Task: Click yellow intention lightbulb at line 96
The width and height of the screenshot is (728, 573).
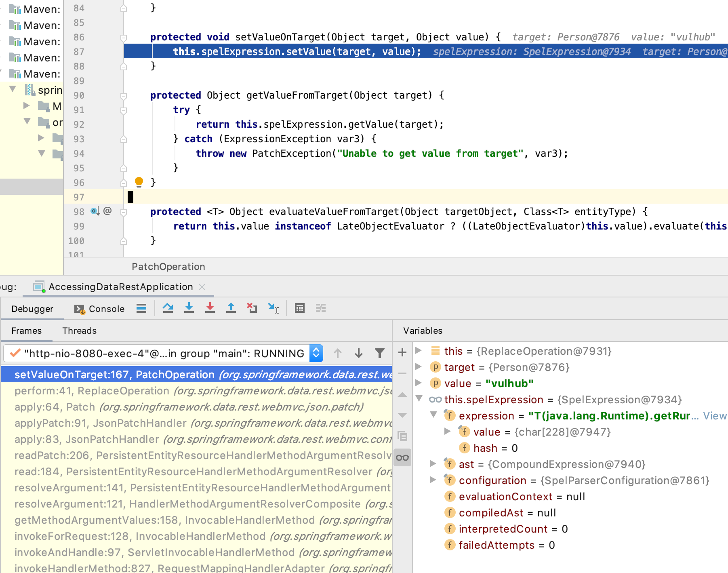Action: [x=139, y=182]
